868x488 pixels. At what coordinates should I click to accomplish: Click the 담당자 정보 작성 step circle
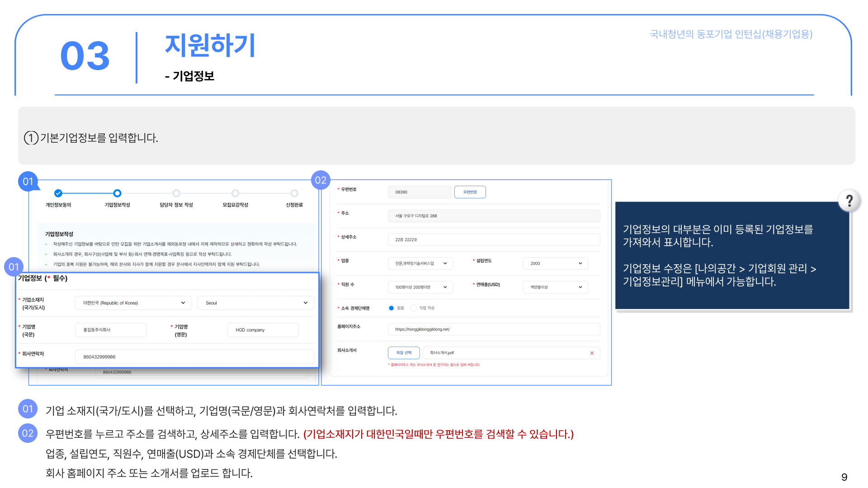pyautogui.click(x=176, y=193)
